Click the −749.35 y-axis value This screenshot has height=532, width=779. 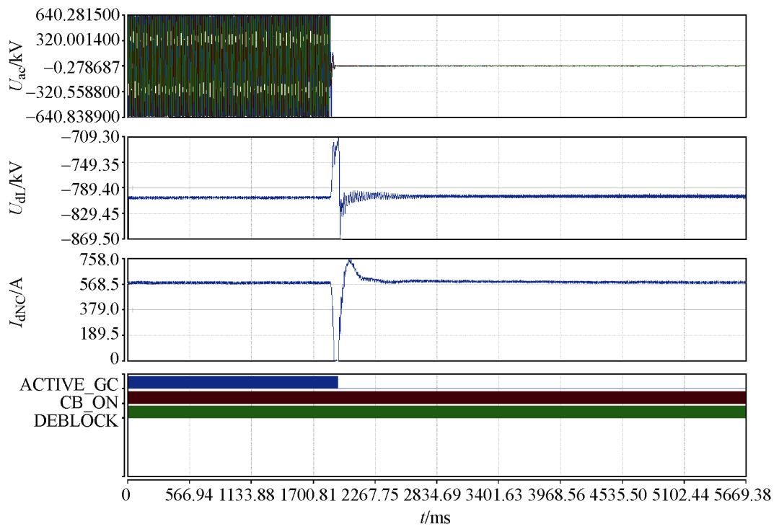pos(90,164)
